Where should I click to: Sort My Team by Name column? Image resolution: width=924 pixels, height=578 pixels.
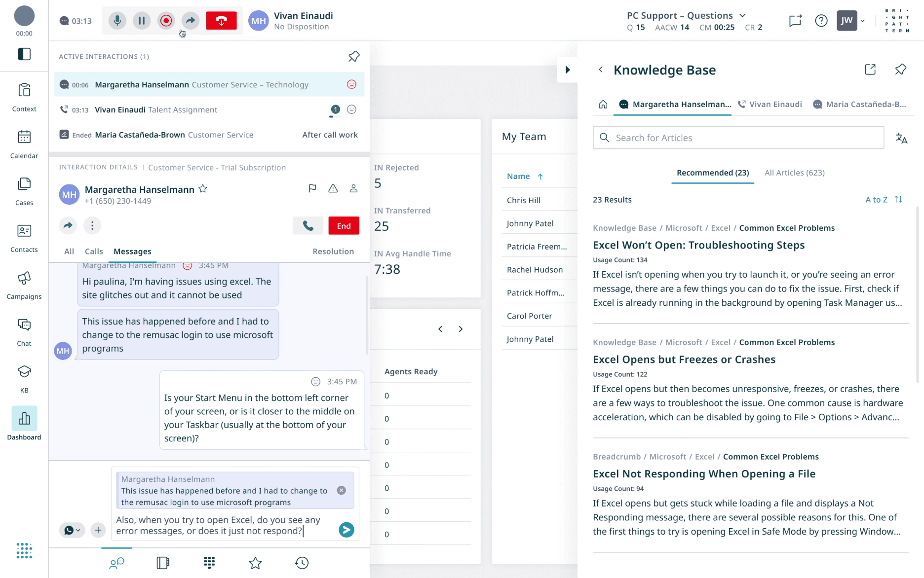[525, 176]
